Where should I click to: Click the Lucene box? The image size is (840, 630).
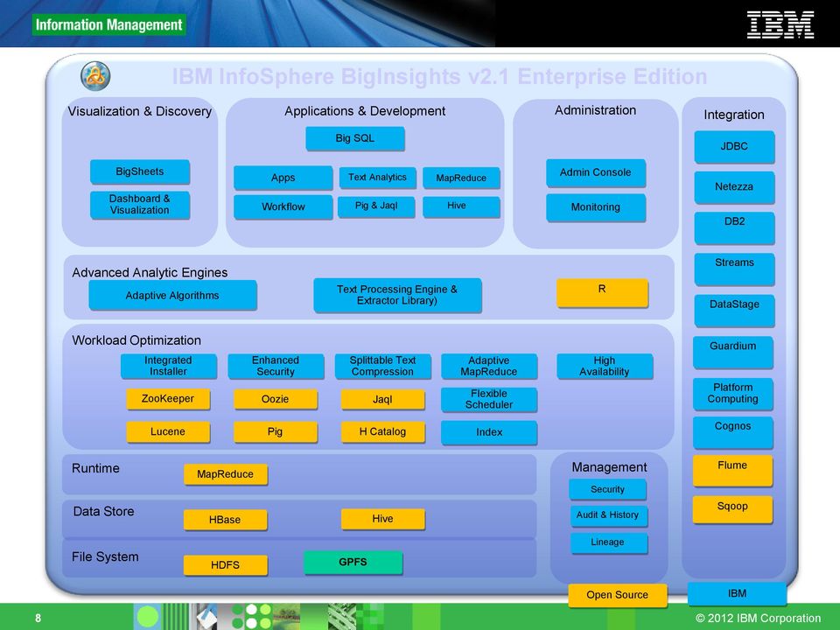point(168,431)
